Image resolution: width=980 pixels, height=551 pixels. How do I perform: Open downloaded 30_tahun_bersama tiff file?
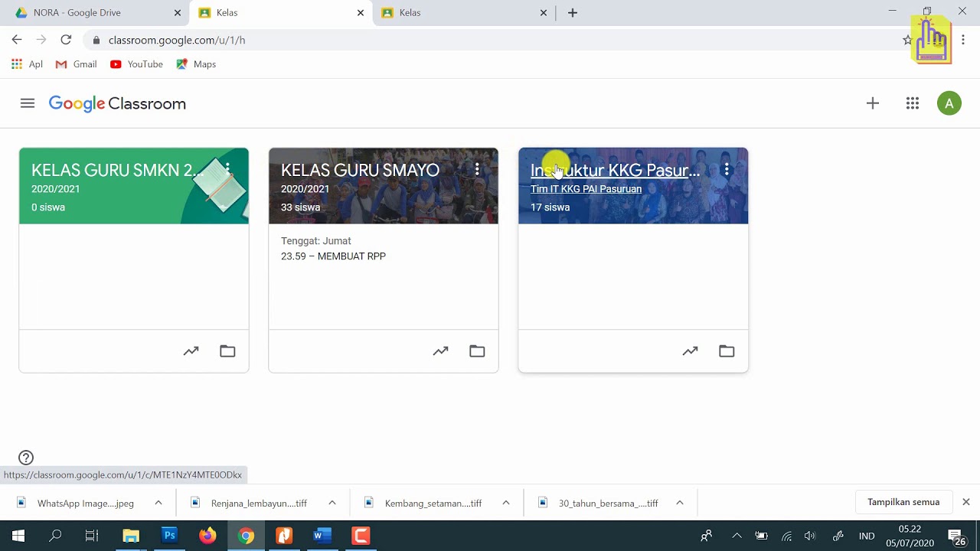598,503
